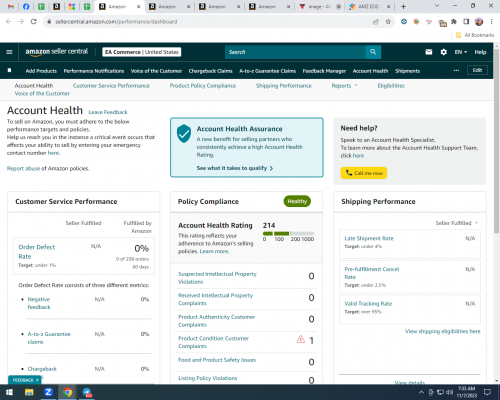This screenshot has width=500, height=400.
Task: Click the Edit button in the navigation bar
Action: pyautogui.click(x=477, y=70)
